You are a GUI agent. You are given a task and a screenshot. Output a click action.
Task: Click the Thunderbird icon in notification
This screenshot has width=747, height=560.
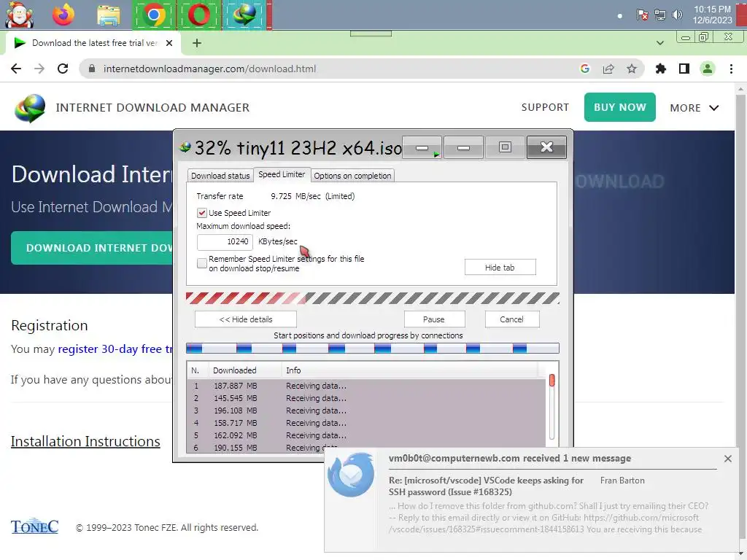[x=351, y=475]
